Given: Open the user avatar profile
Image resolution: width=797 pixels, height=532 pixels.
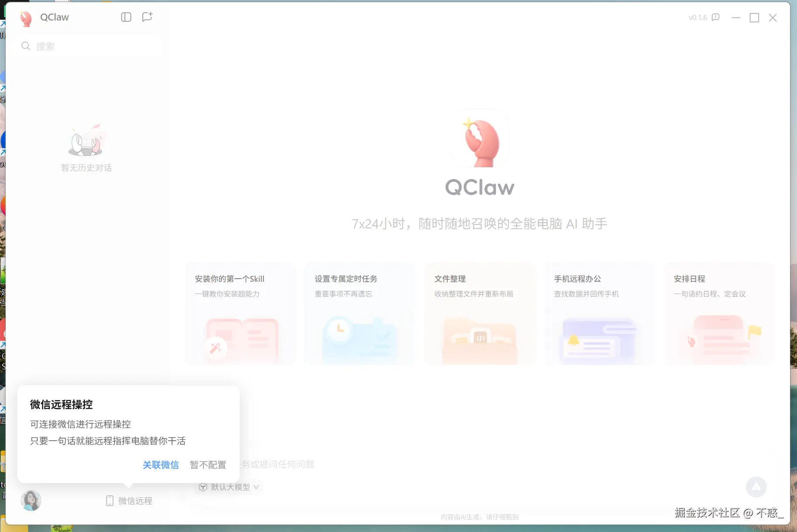Looking at the screenshot, I should [x=31, y=501].
